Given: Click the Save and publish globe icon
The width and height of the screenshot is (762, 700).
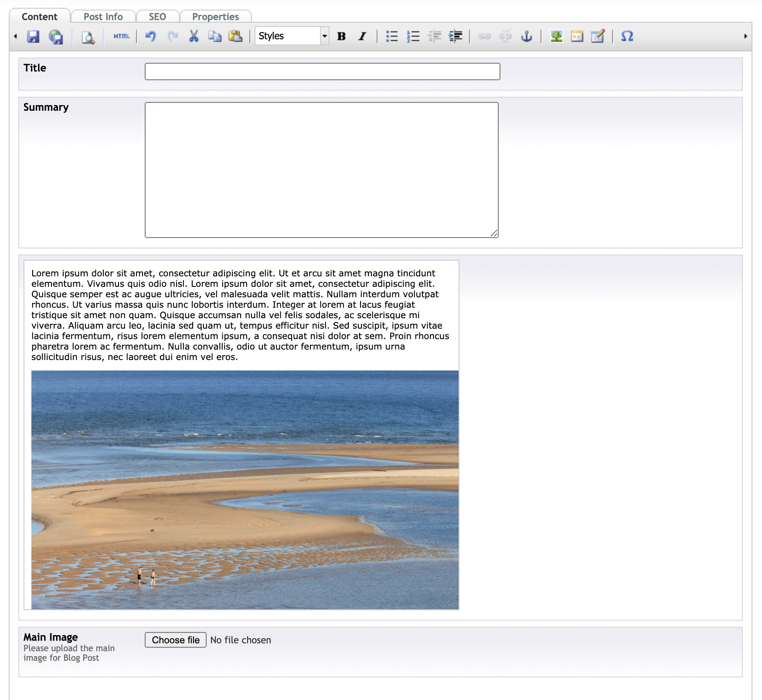Looking at the screenshot, I should [56, 37].
